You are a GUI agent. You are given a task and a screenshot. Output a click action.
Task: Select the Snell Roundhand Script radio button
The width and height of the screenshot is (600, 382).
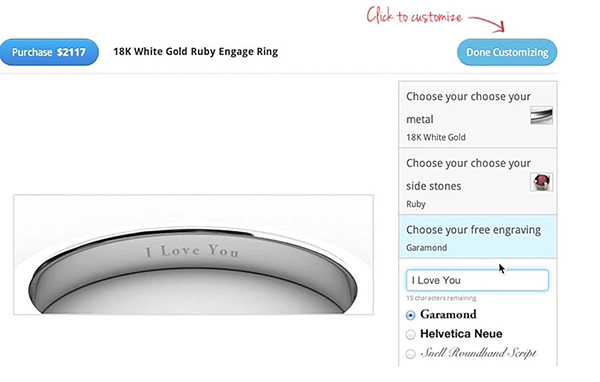410,353
